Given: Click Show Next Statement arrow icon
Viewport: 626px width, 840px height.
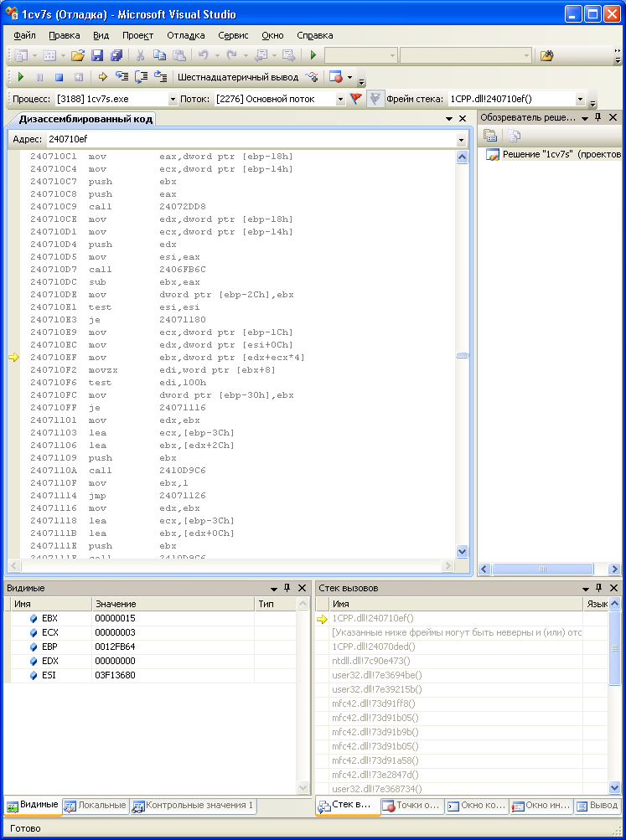Looking at the screenshot, I should 102,77.
